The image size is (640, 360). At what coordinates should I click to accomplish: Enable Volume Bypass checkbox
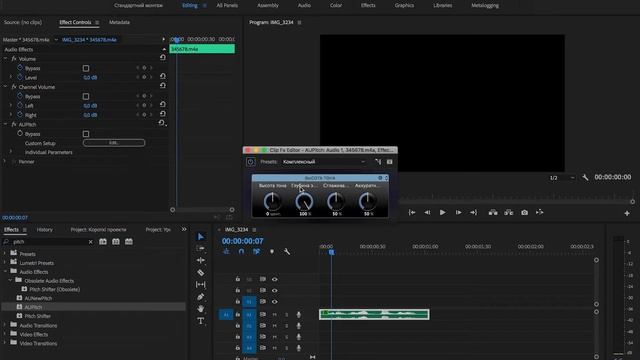click(x=86, y=68)
